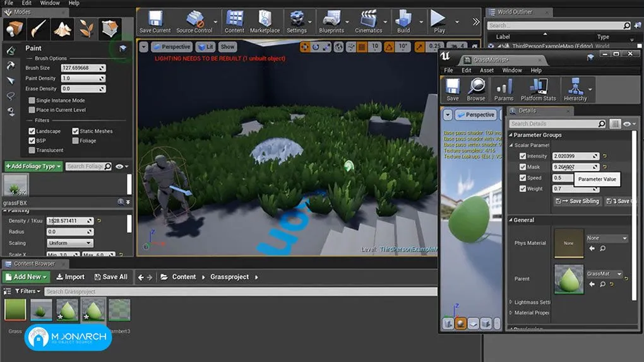The image size is (644, 362).
Task: Select the Geometry Editing mode icon
Action: (110, 29)
